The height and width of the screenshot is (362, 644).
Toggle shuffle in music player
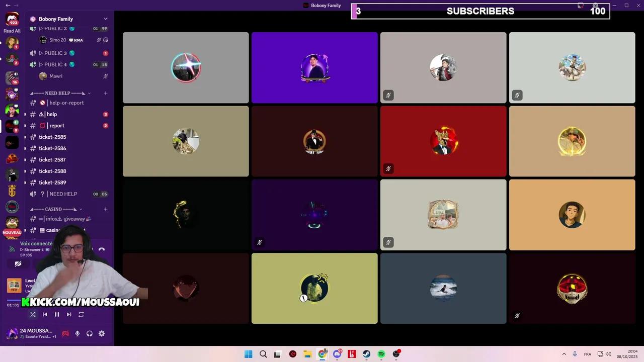tap(33, 314)
